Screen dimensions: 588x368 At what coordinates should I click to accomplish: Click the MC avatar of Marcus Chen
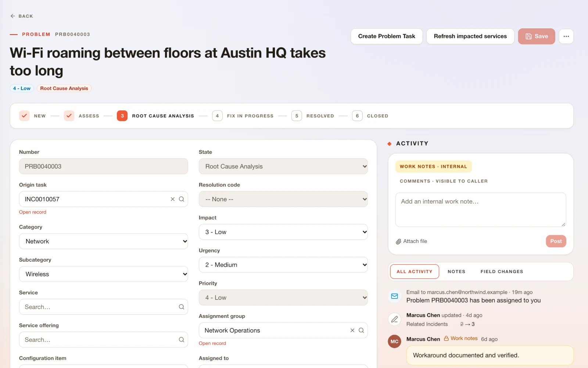pos(394,342)
